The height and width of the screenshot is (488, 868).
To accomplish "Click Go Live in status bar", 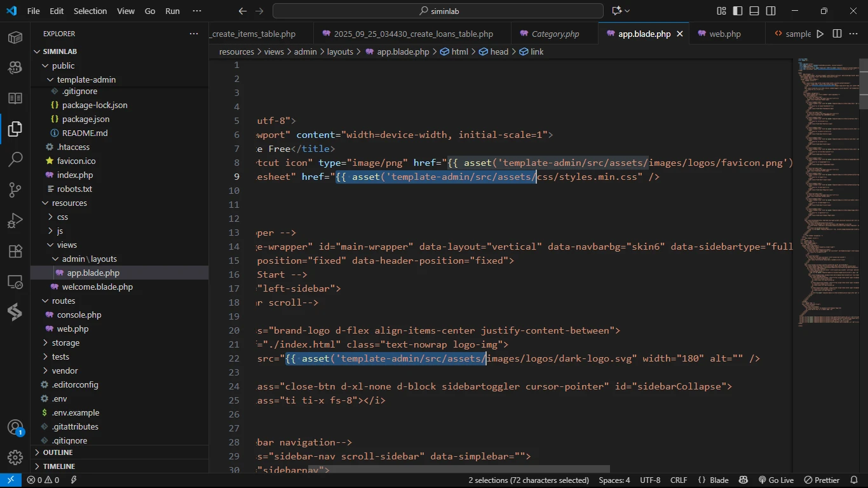I will click(775, 480).
